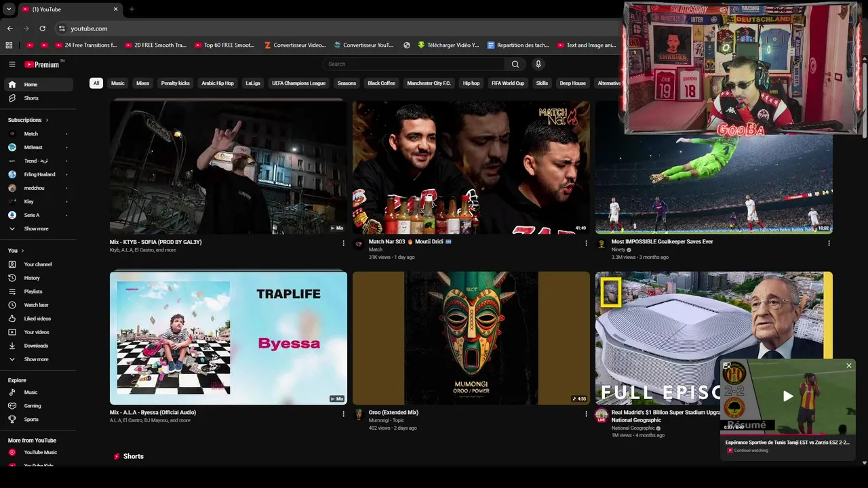The width and height of the screenshot is (868, 488).
Task: Select the All filter chip
Action: pos(96,83)
